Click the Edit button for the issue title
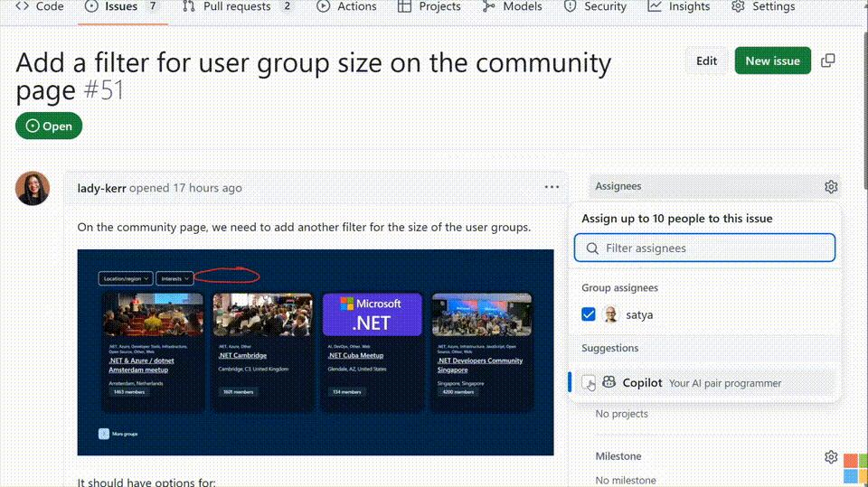The image size is (868, 487). tap(706, 61)
